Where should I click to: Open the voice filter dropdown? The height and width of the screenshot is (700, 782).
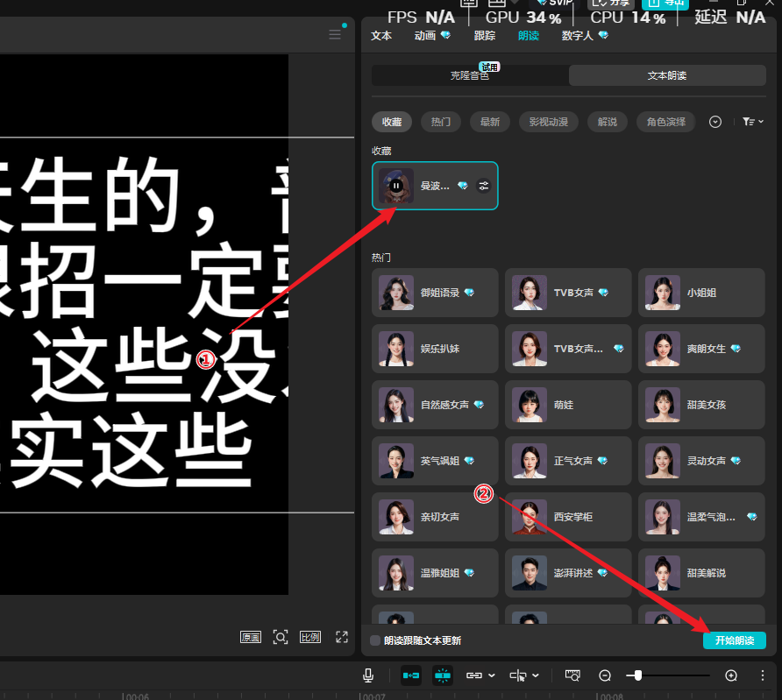point(752,122)
